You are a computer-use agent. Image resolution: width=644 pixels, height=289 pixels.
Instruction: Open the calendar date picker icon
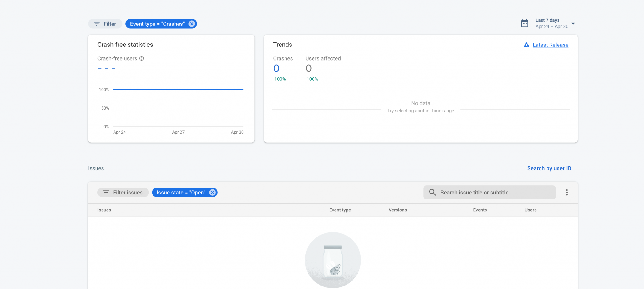(525, 23)
